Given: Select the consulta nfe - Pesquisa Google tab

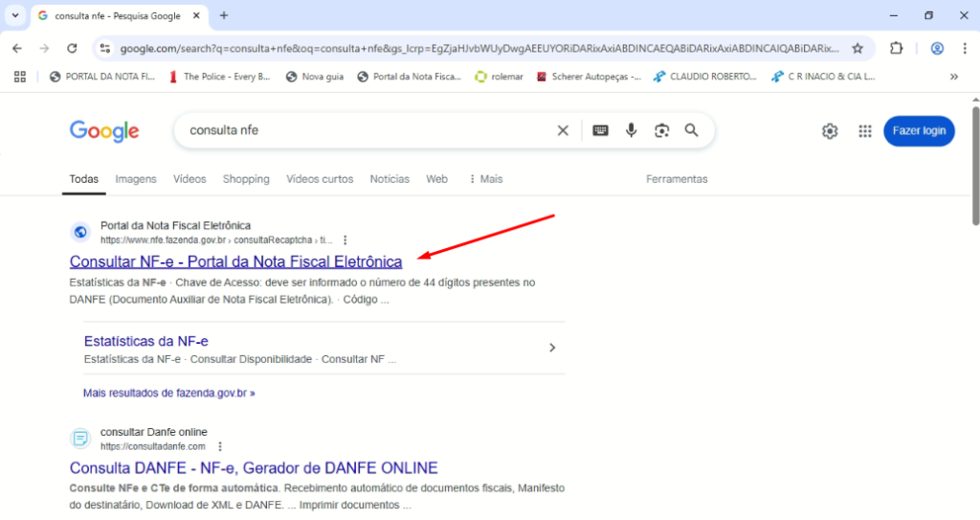Looking at the screenshot, I should click(x=118, y=15).
